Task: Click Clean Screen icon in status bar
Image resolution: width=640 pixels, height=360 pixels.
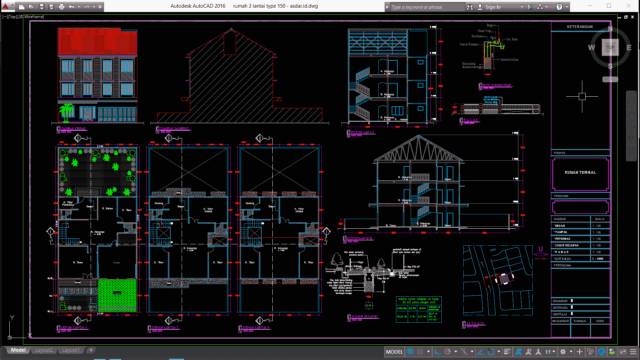Action: click(x=623, y=352)
